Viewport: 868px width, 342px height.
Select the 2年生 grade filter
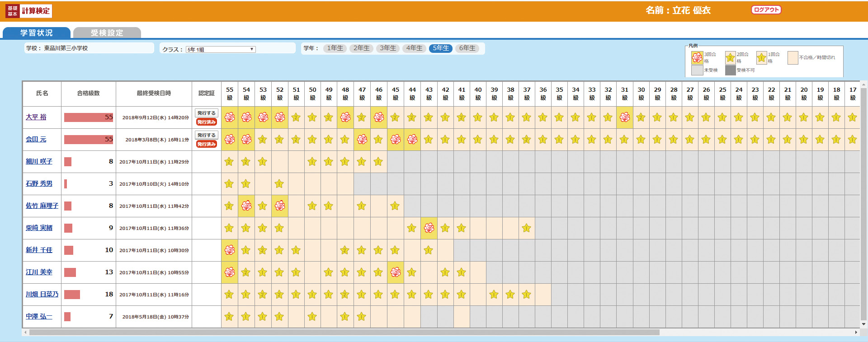coord(361,48)
